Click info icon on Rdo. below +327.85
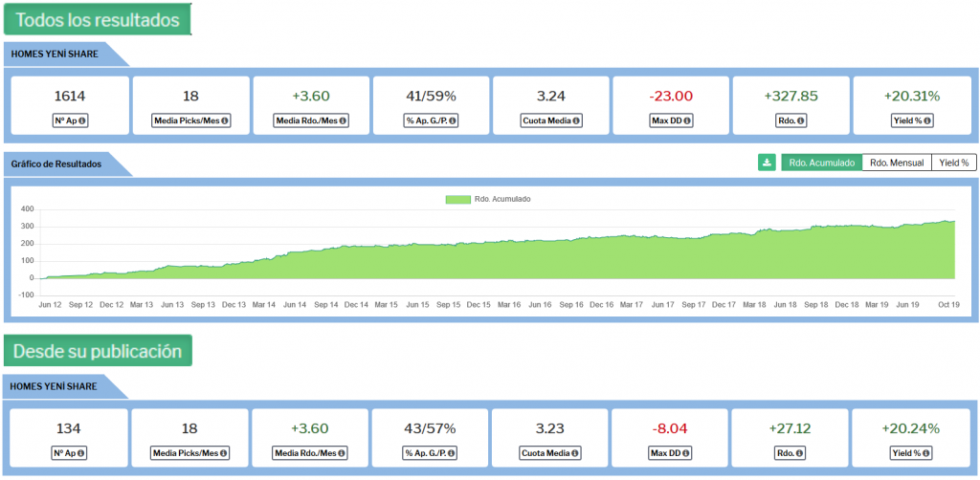 801,121
